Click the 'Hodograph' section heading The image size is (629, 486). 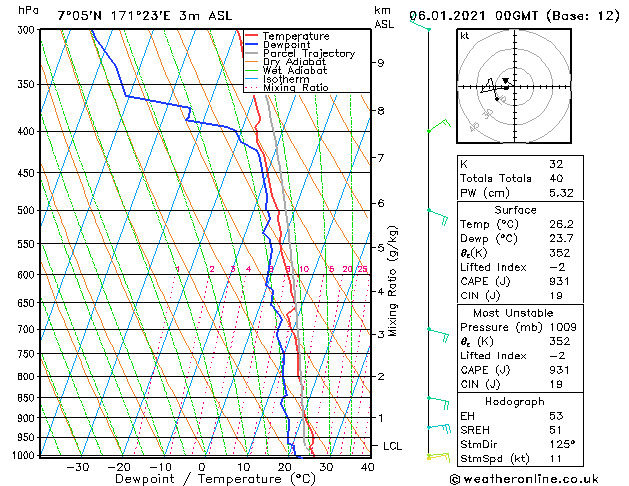(x=515, y=402)
